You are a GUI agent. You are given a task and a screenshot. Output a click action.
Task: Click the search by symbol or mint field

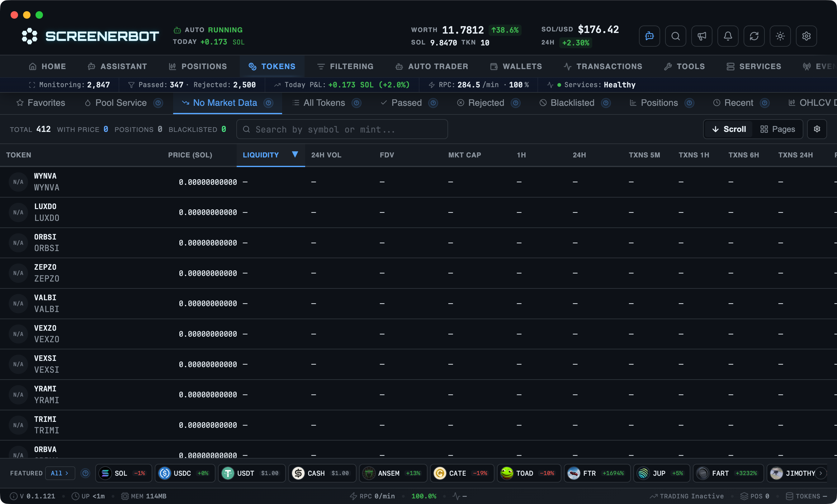tap(342, 129)
